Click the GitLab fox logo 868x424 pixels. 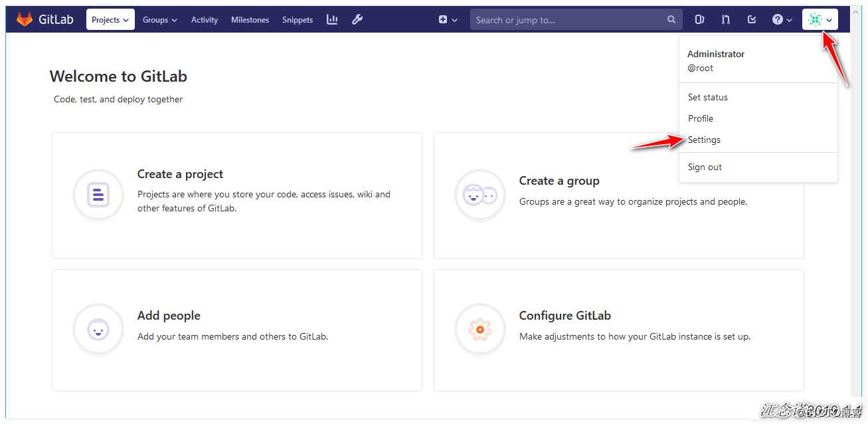[25, 19]
